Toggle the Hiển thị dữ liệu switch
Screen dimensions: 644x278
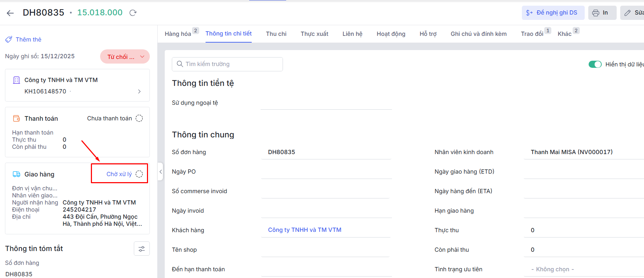pos(595,64)
